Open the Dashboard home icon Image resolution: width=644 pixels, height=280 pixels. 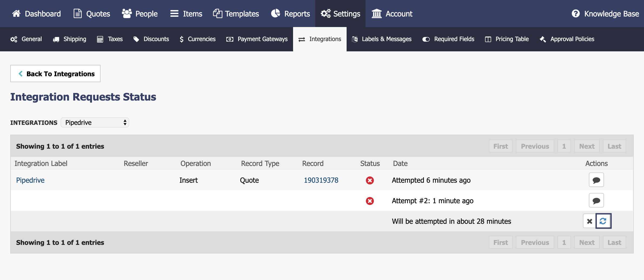click(16, 14)
